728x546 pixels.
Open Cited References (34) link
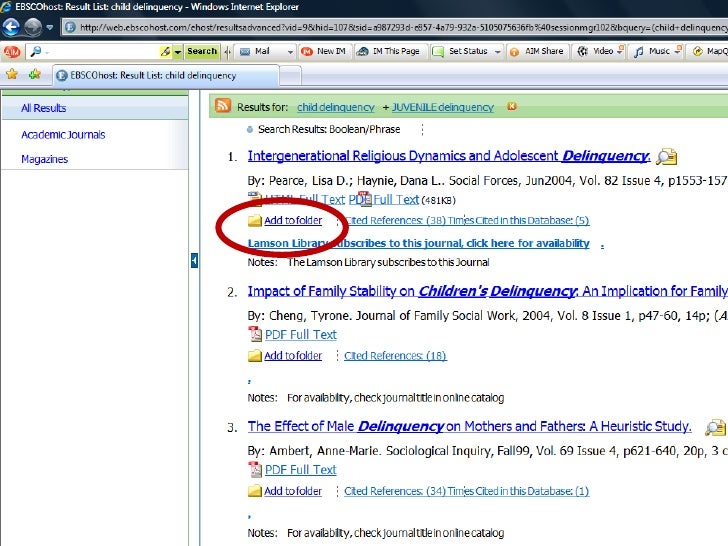click(395, 491)
